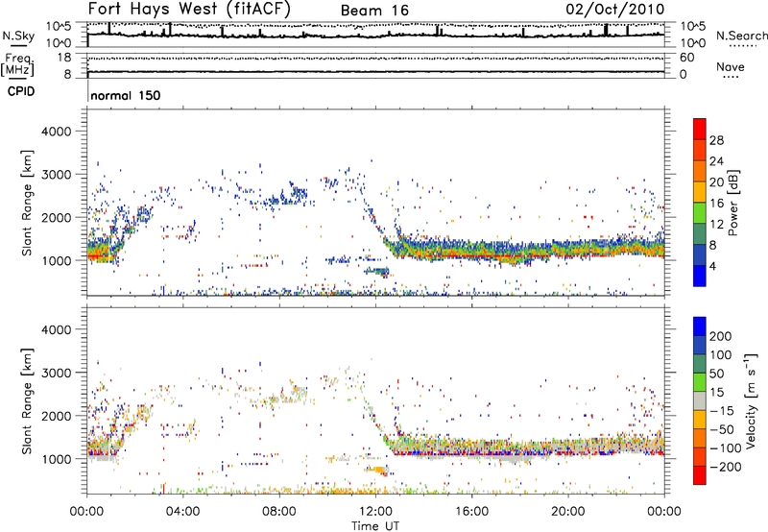The height and width of the screenshot is (532, 768).
Task: Click velocity colorbar label "-200"
Action: pos(726,467)
